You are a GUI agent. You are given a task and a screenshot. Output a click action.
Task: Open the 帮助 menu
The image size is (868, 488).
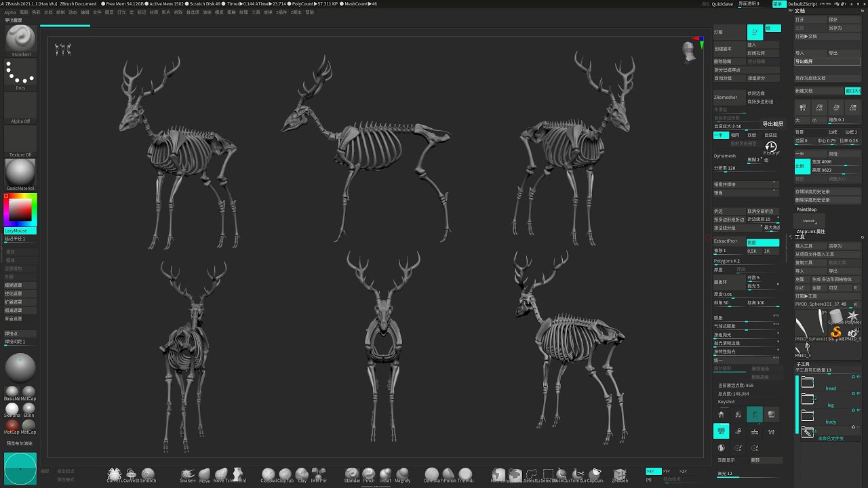click(310, 12)
